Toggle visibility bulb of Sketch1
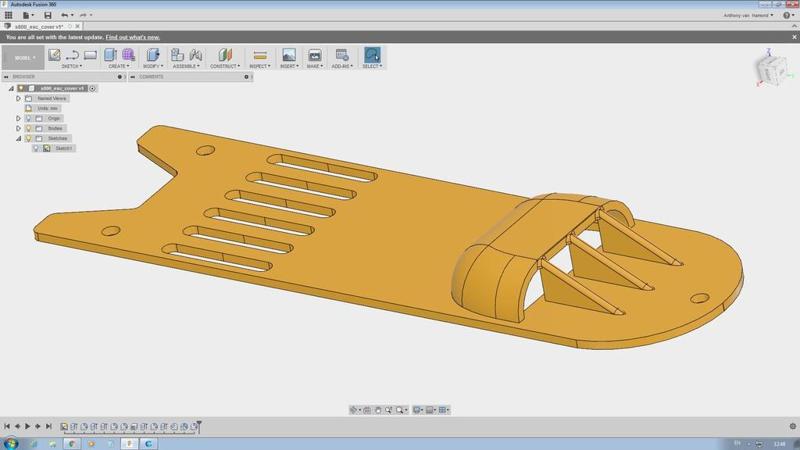Viewport: 800px width, 450px height. tap(36, 148)
